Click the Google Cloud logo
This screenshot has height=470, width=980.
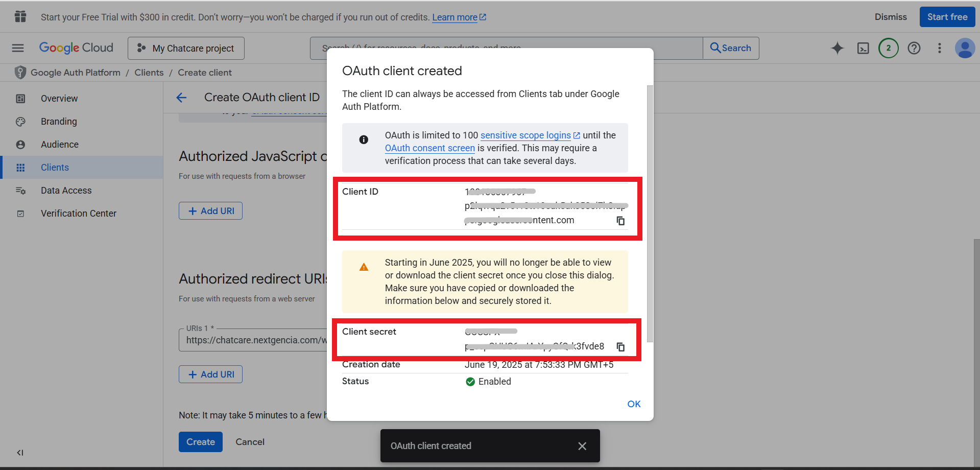(x=76, y=48)
